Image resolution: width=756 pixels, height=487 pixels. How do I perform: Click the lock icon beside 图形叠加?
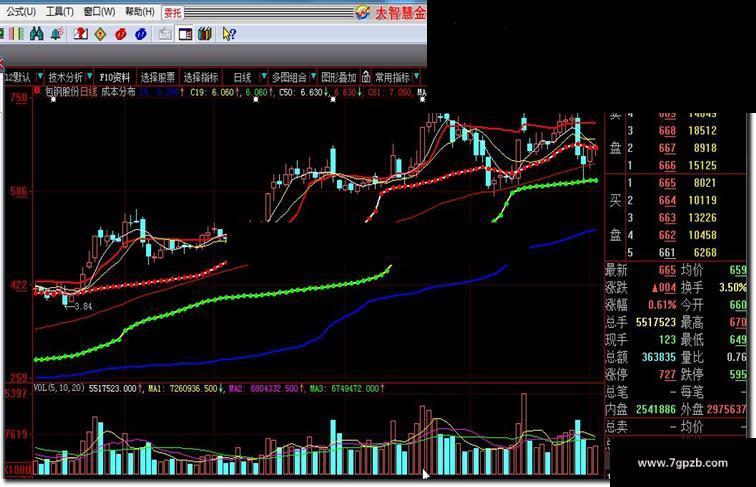366,77
